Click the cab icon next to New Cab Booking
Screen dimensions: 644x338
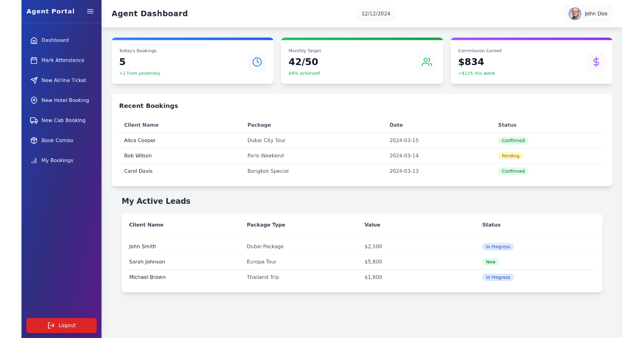coord(34,120)
